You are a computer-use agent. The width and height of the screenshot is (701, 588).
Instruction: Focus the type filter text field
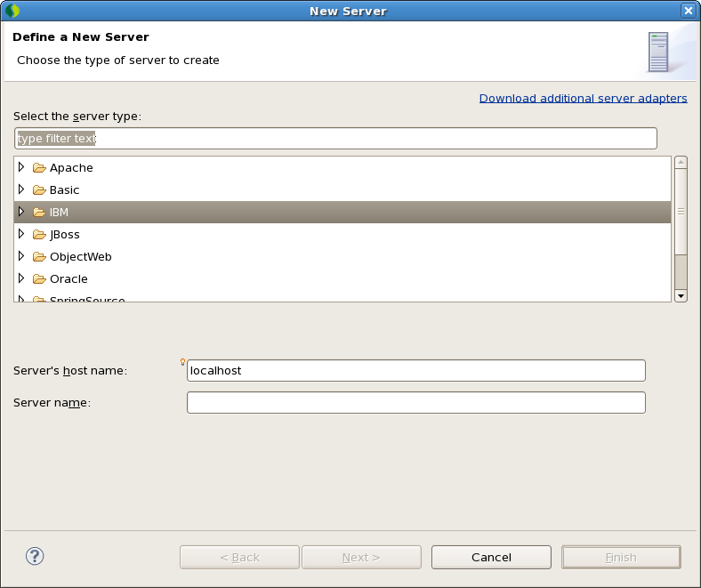[x=335, y=138]
